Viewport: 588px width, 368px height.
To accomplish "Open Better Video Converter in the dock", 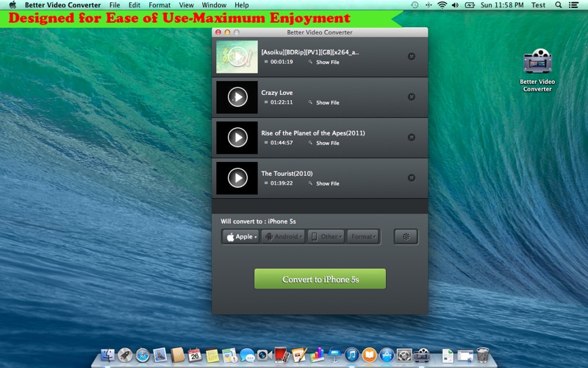I will tap(421, 355).
